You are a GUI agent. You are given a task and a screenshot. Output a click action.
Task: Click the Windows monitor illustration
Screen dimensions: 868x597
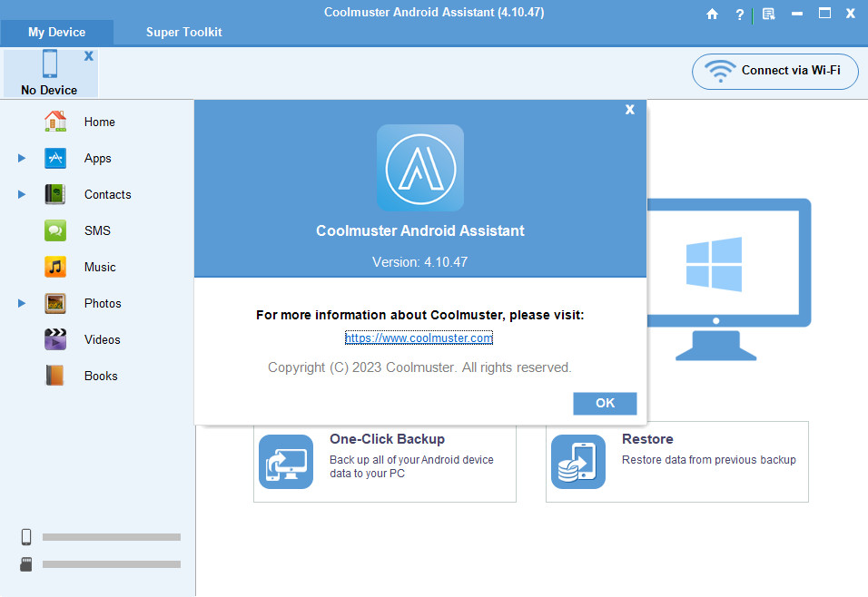click(x=728, y=279)
